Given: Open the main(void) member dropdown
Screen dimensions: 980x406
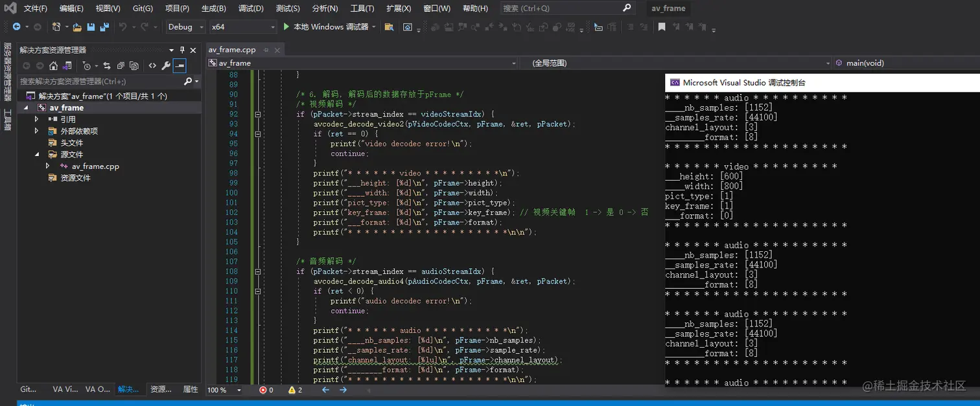Looking at the screenshot, I should [906, 63].
